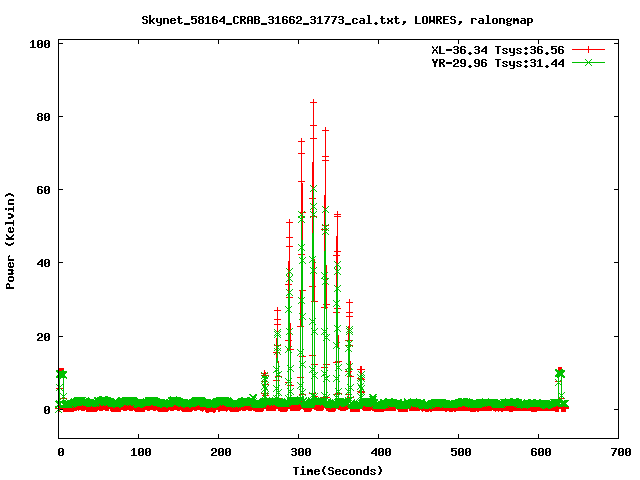Click the y-axis tick label 40
Screen dimensions: 640x480
tap(43, 263)
